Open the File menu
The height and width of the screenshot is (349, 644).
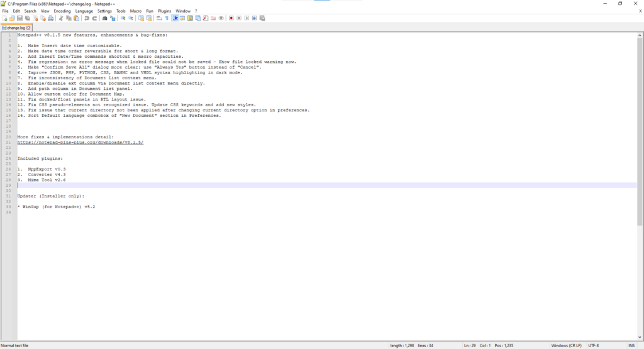pyautogui.click(x=5, y=11)
